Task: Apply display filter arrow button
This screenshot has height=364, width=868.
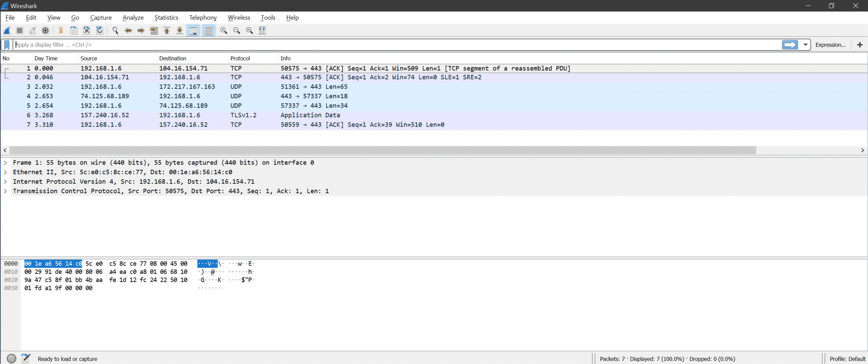Action: 790,45
